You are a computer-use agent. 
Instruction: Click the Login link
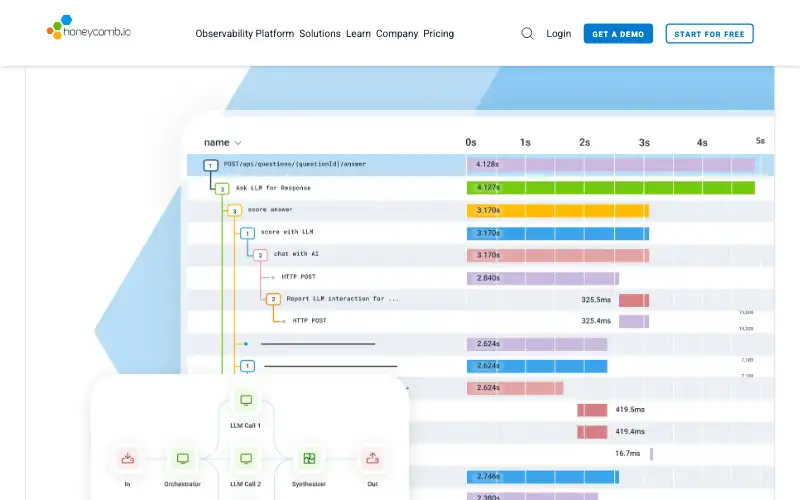point(559,34)
